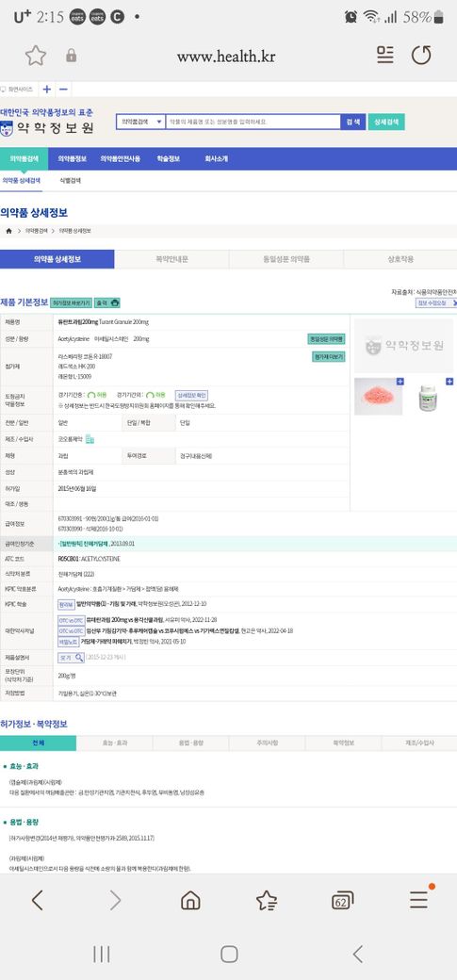Open the 식별검색 submenu
The height and width of the screenshot is (980, 457).
tap(70, 181)
